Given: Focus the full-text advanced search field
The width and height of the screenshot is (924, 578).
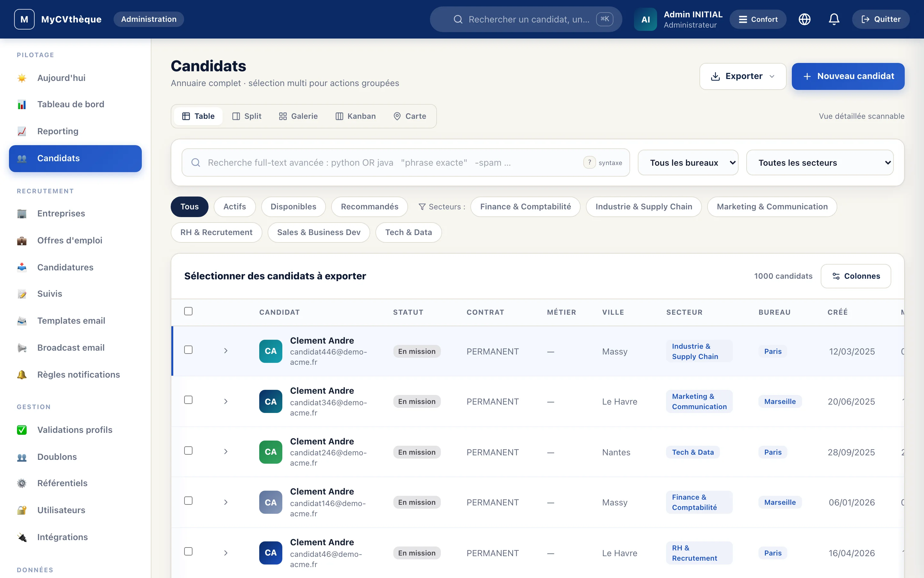Looking at the screenshot, I should coord(406,162).
